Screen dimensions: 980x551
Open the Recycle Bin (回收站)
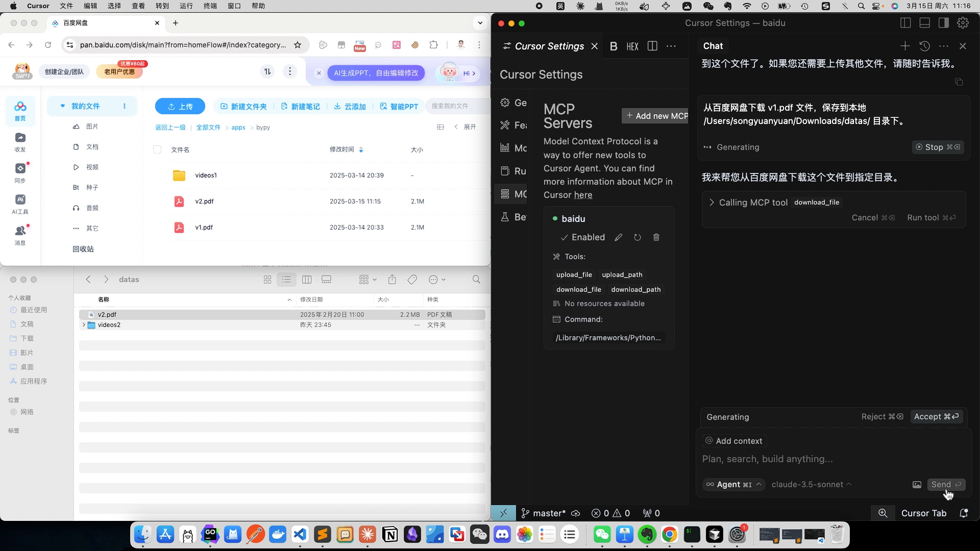(83, 249)
